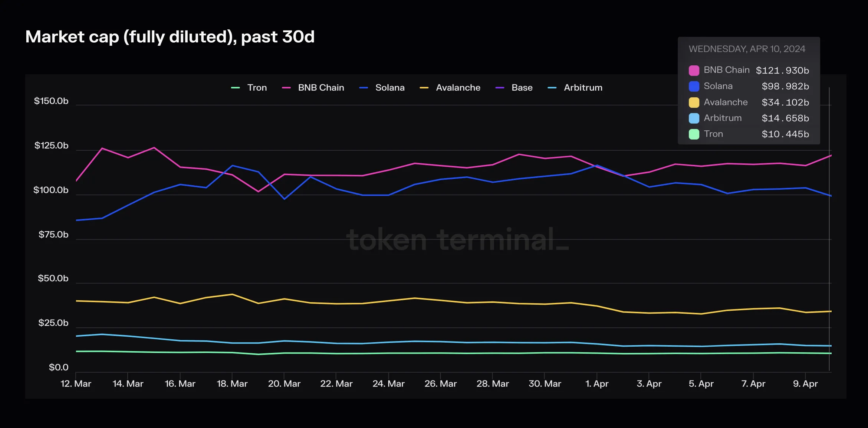Screen dimensions: 868x428
Task: Click the Market cap chart title
Action: [x=170, y=37]
